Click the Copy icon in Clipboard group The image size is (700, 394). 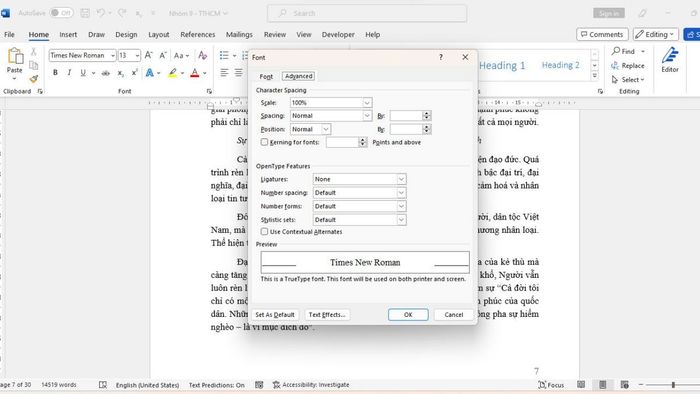[x=33, y=66]
